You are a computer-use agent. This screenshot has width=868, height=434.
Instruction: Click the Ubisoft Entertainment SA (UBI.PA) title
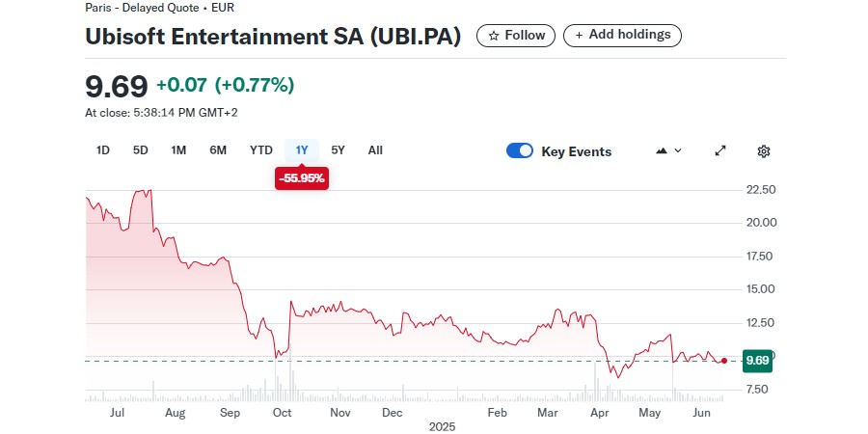(x=273, y=37)
